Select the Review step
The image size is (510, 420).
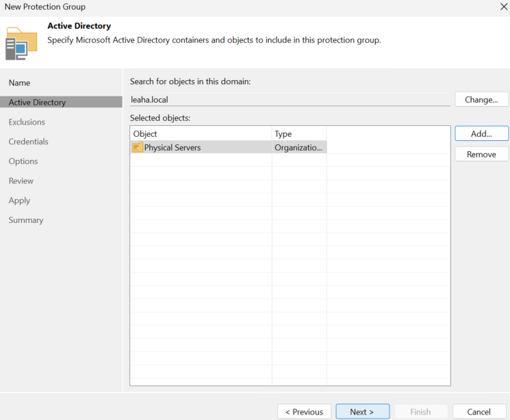coord(21,181)
